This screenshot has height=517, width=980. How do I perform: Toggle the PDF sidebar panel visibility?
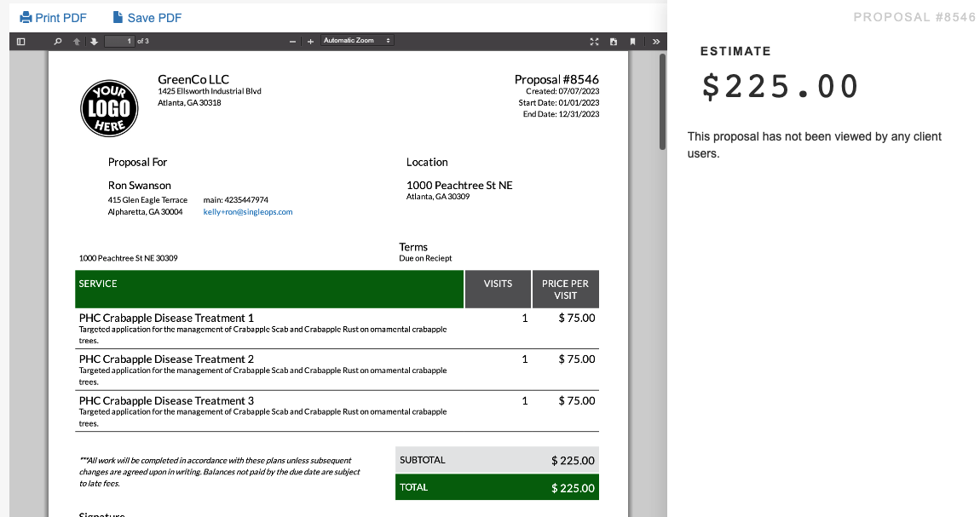[x=20, y=40]
